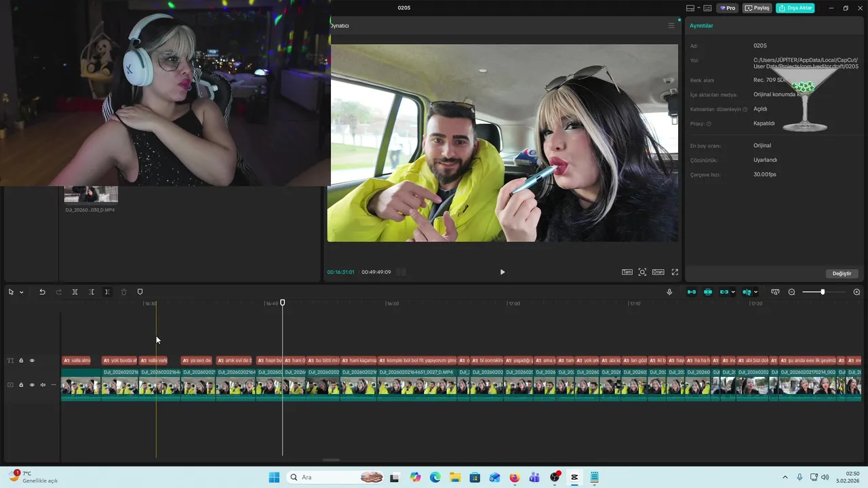Click the Tam full-quality preview button
Viewport: 868px width, 488px height.
pyautogui.click(x=627, y=272)
